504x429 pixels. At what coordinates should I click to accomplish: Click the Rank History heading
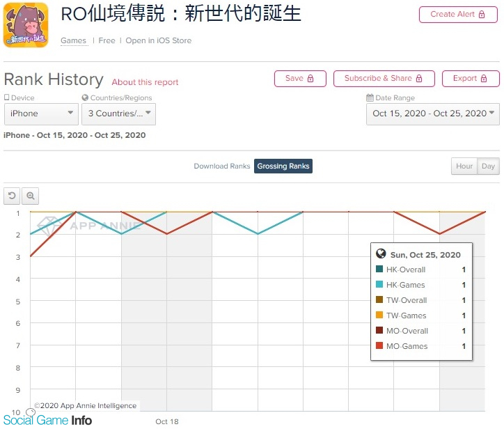pos(54,79)
